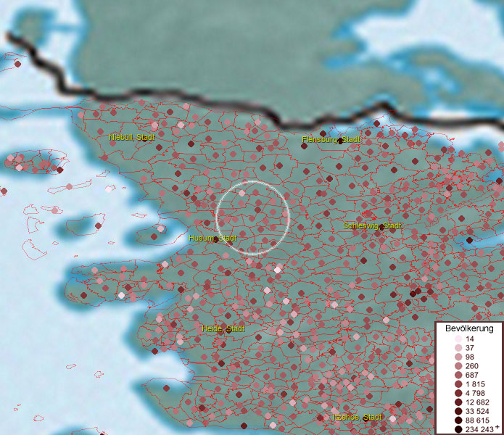Select the legend swatch for 260
The image size is (504, 435).
(x=458, y=366)
